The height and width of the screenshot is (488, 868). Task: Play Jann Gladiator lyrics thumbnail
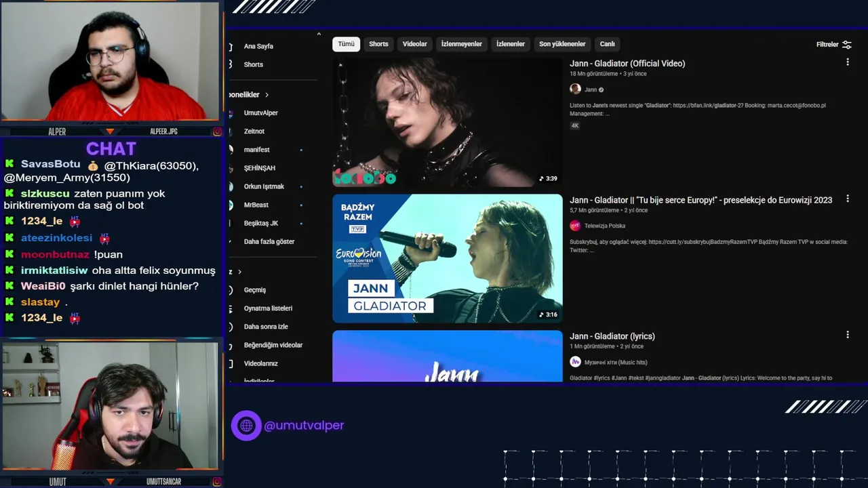click(448, 356)
